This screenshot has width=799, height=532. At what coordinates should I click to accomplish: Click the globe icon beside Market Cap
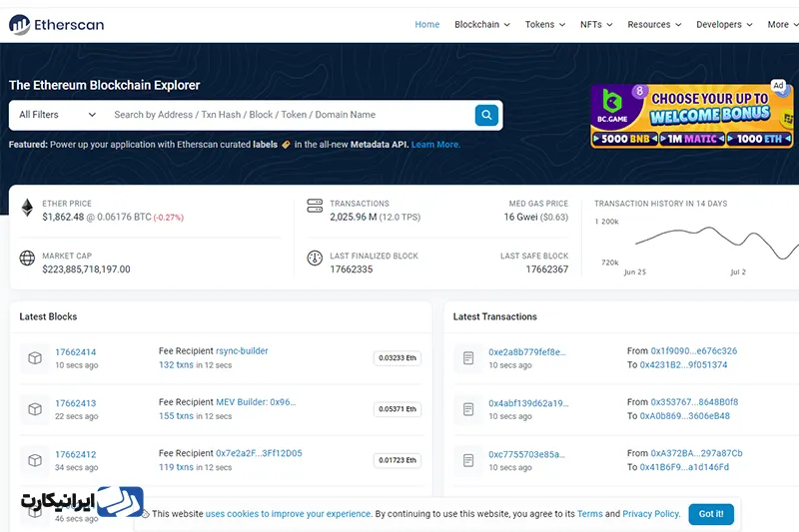tap(27, 259)
